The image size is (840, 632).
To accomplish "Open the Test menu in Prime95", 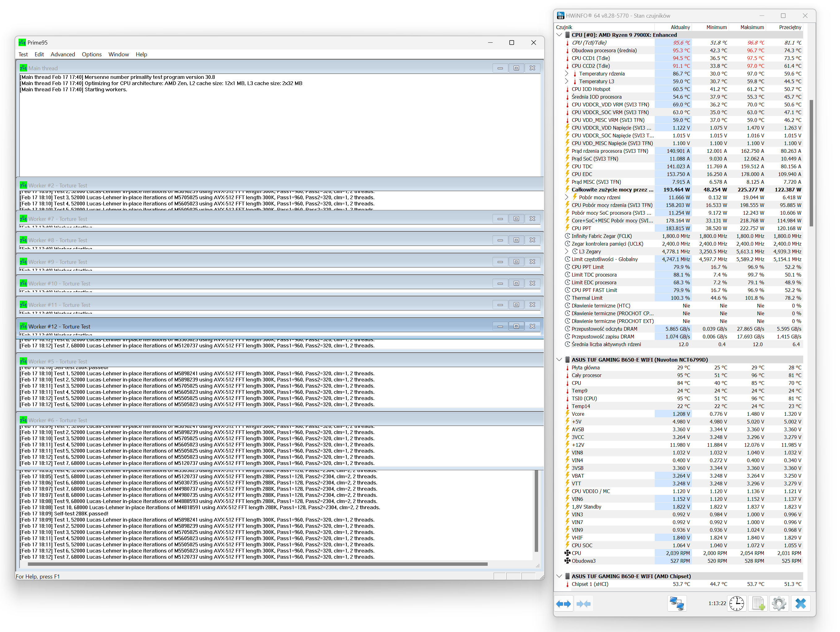I will [x=23, y=54].
